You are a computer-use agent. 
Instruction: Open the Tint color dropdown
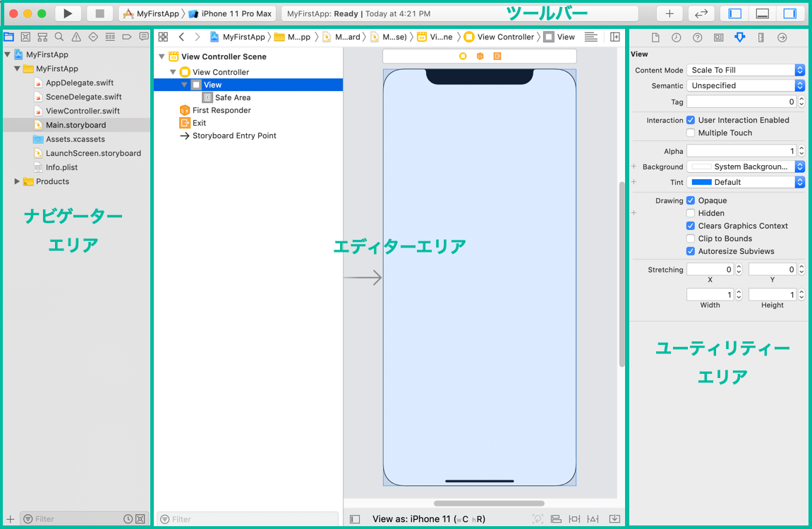(x=745, y=182)
